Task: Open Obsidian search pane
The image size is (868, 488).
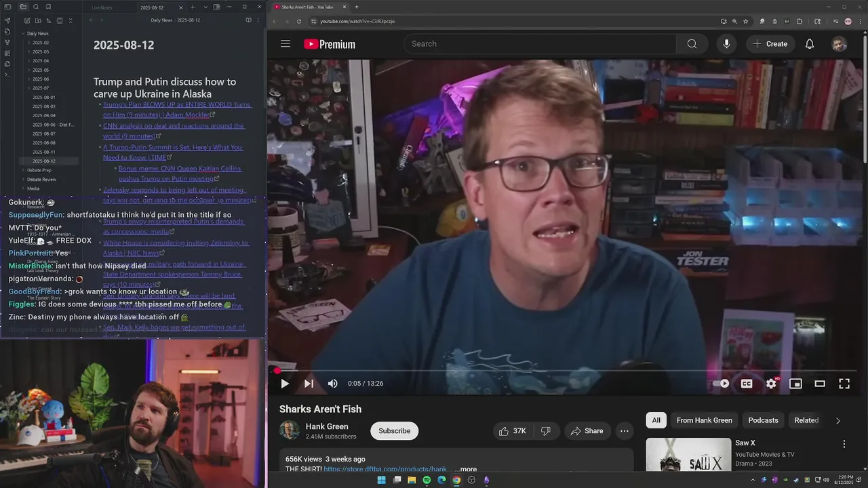Action: tap(37, 7)
